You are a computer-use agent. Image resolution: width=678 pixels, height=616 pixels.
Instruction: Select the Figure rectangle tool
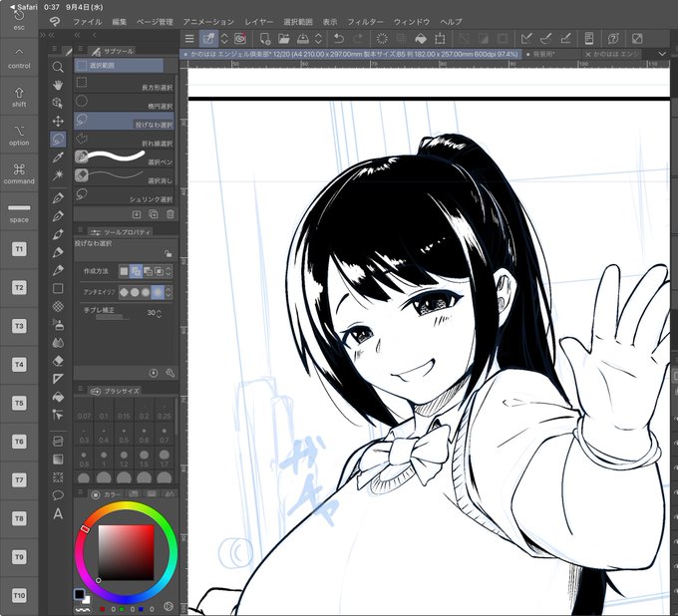tap(58, 288)
